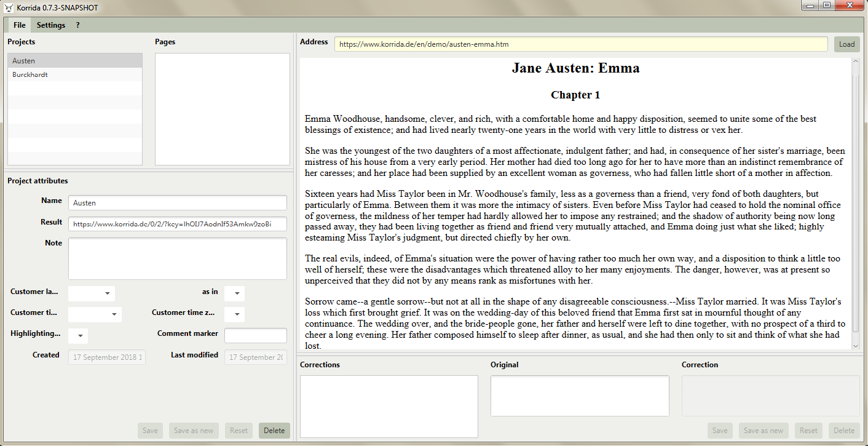Click the paragraph starting 'Sixteen years'

point(573,216)
